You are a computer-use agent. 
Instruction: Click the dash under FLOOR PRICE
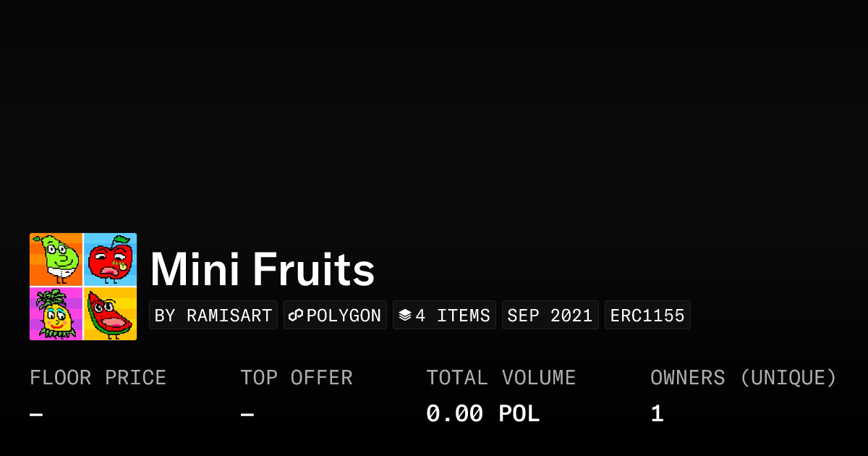pyautogui.click(x=36, y=415)
